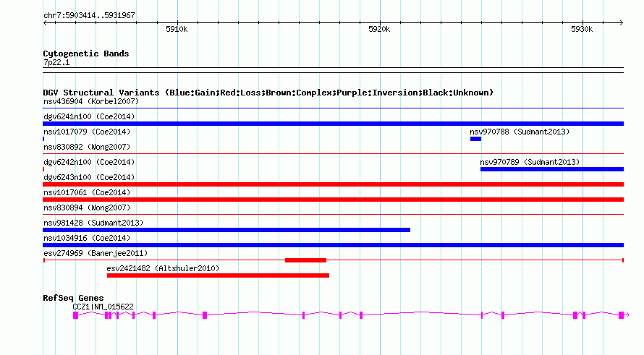Open variant nsv830892 (Wong2007) label
The height and width of the screenshot is (355, 644).
(87, 147)
